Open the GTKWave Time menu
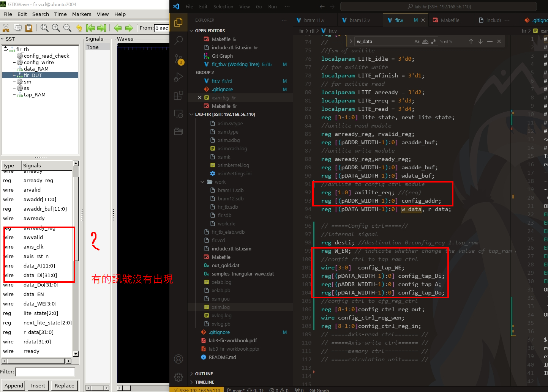Viewport: 548px width, 392px height. (x=60, y=14)
